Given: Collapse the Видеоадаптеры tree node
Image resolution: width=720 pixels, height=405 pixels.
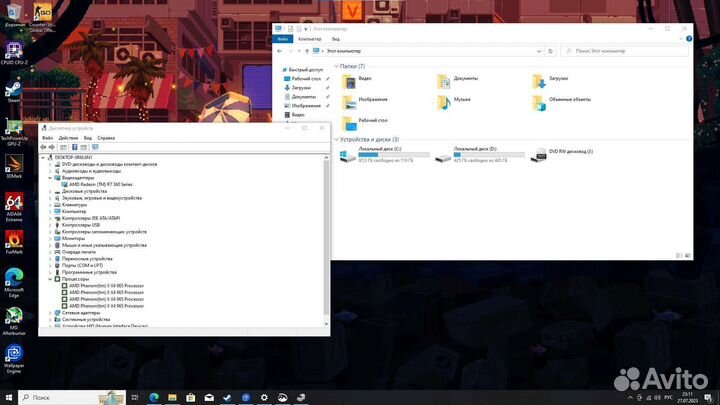Looking at the screenshot, I should point(51,178).
